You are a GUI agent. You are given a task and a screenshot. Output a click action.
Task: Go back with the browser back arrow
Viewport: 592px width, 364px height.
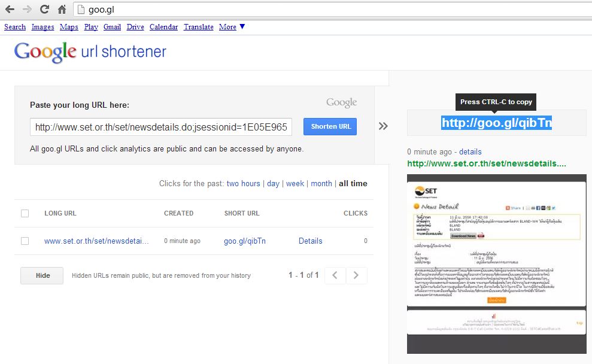[x=10, y=10]
